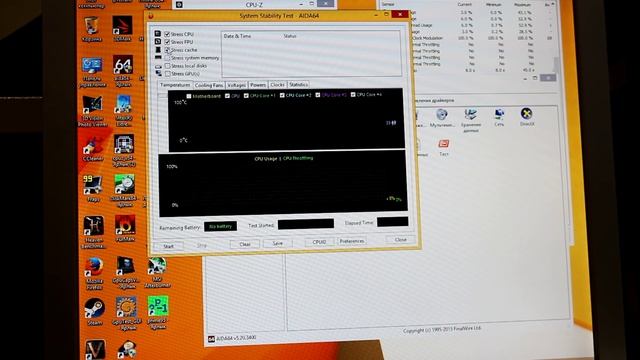Screen dimensions: 640x360
Task: Open the DirectX icon in AIDA64 main window
Action: coord(527,116)
